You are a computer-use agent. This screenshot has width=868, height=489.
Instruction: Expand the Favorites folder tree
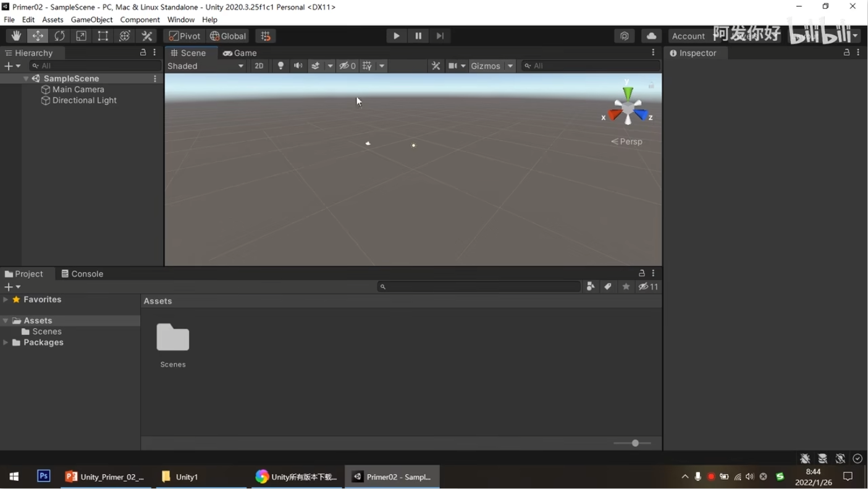click(6, 299)
